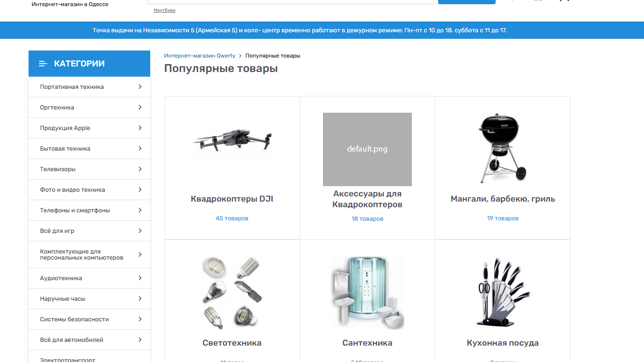Click the Интернет-магазин Qwerty breadcrumb link
Screen dimensions: 644x362
coord(200,56)
